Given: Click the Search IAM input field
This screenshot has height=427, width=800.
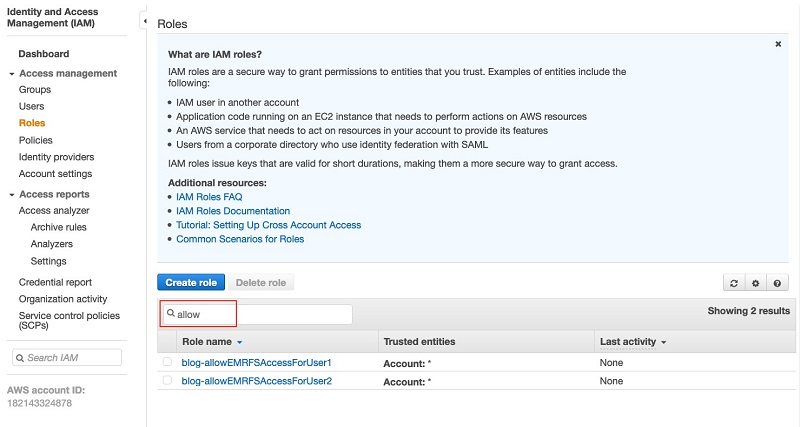Looking at the screenshot, I should (67, 358).
